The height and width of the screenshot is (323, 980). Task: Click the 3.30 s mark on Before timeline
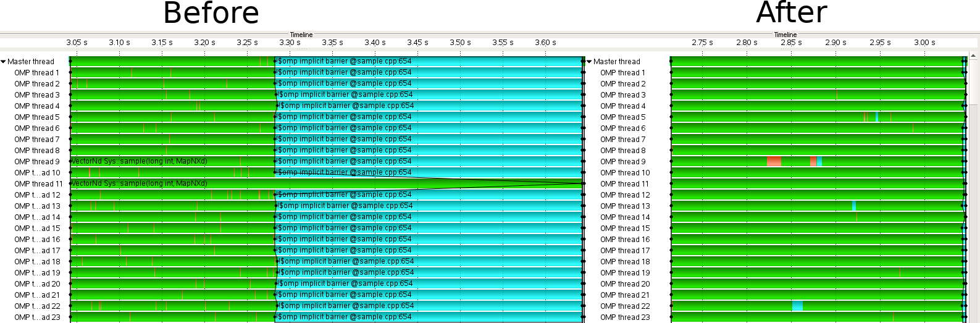click(290, 43)
